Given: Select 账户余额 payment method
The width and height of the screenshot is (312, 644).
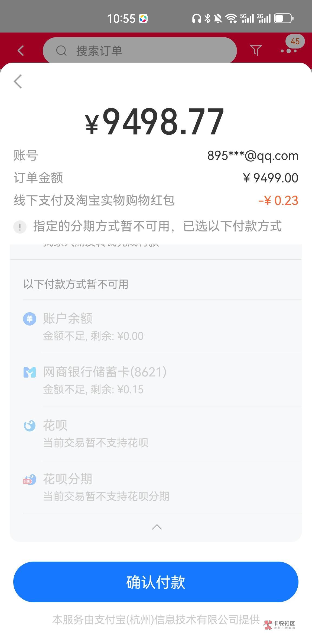Looking at the screenshot, I should coord(68,319).
